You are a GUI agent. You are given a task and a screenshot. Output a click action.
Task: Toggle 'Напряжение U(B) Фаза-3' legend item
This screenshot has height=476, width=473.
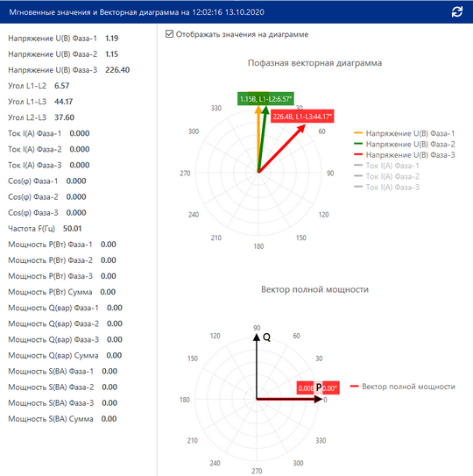[x=405, y=155]
